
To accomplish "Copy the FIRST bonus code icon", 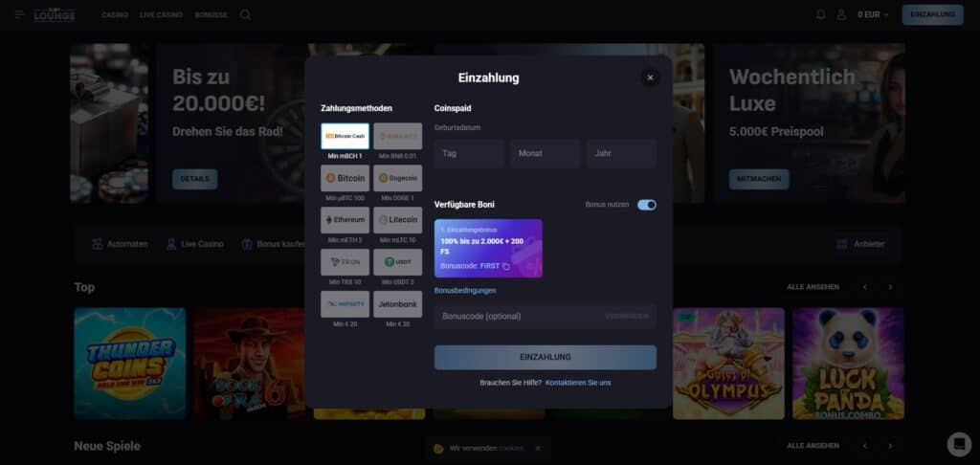I will (x=506, y=266).
